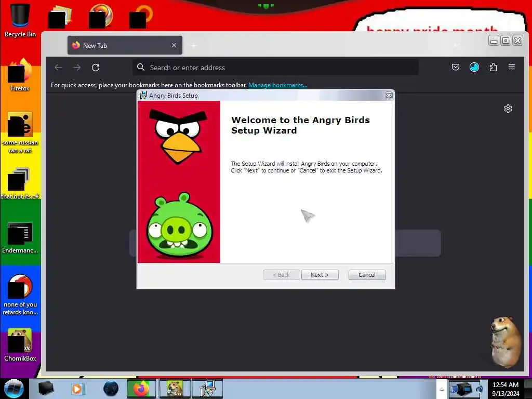Image resolution: width=532 pixels, height=399 pixels.
Task: Open ChomikBox desktop icon
Action: tap(20, 345)
